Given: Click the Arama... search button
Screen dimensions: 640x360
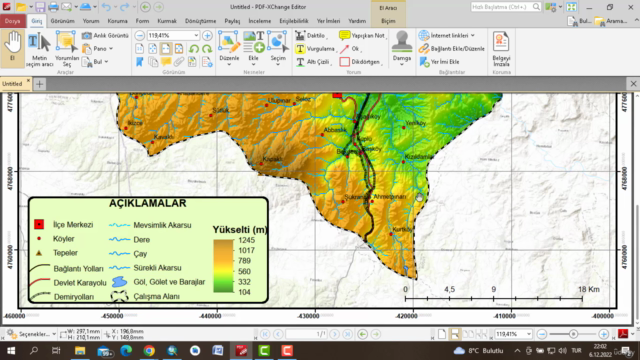Looking at the screenshot, I should (611, 21).
